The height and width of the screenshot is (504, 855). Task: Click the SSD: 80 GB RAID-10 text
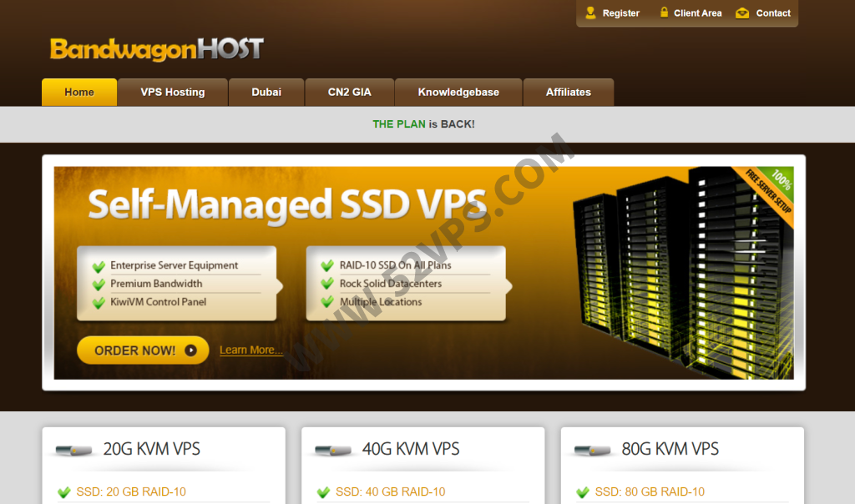point(650,492)
